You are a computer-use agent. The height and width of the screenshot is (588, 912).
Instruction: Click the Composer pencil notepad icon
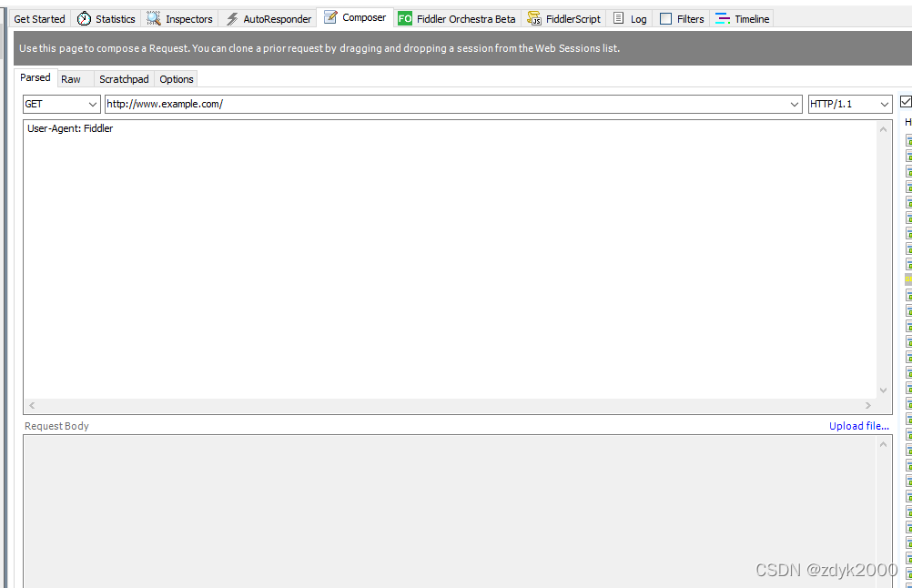(330, 17)
